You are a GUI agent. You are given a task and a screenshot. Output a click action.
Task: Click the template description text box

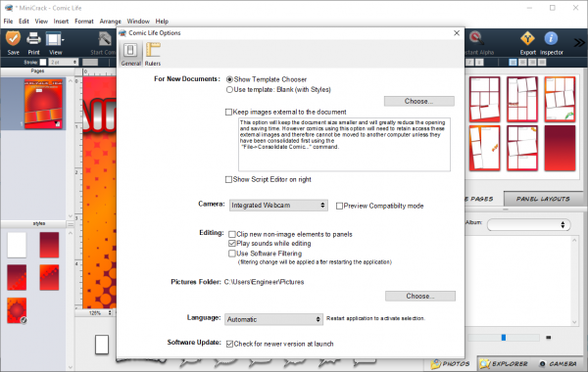pyautogui.click(x=344, y=145)
